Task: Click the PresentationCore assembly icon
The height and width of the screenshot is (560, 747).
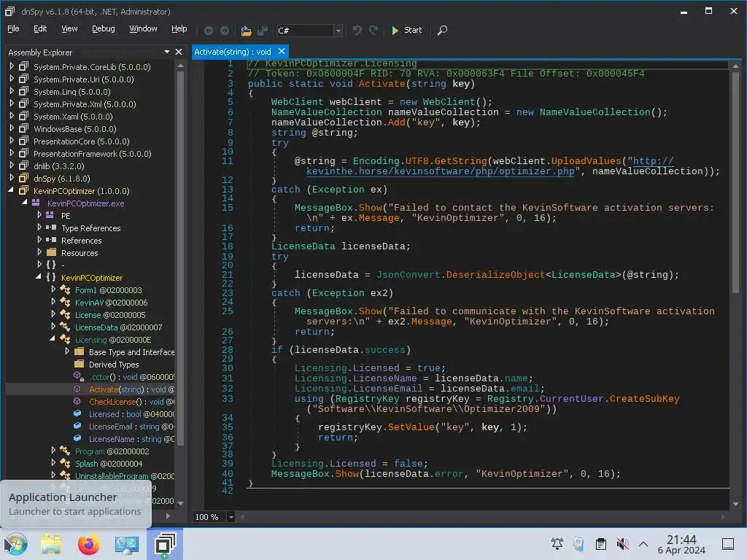Action: pyautogui.click(x=24, y=141)
